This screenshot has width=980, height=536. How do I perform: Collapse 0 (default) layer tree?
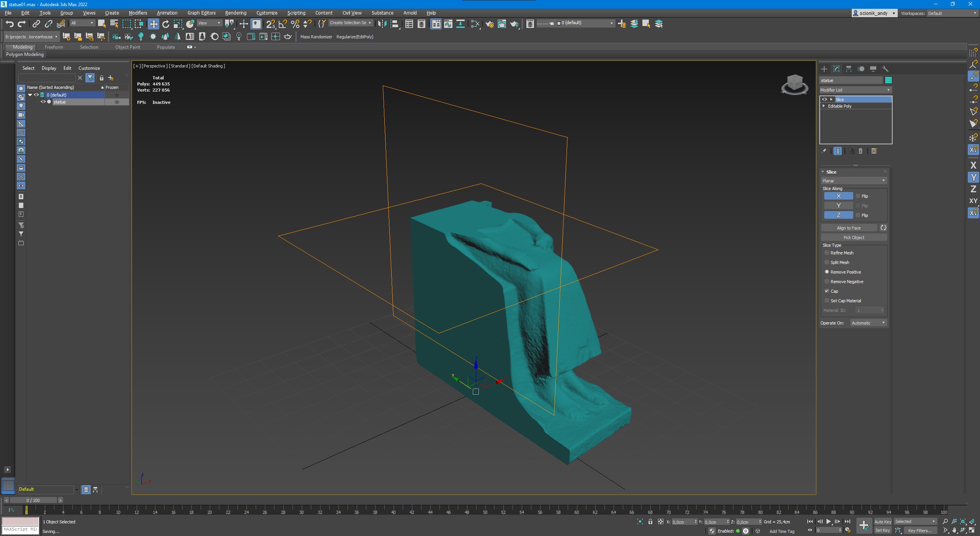[30, 95]
